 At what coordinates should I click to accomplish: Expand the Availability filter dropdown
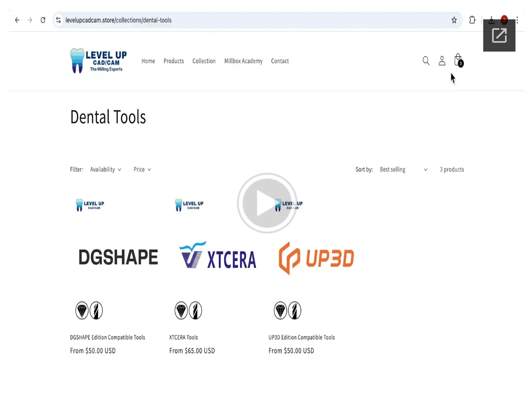point(106,169)
